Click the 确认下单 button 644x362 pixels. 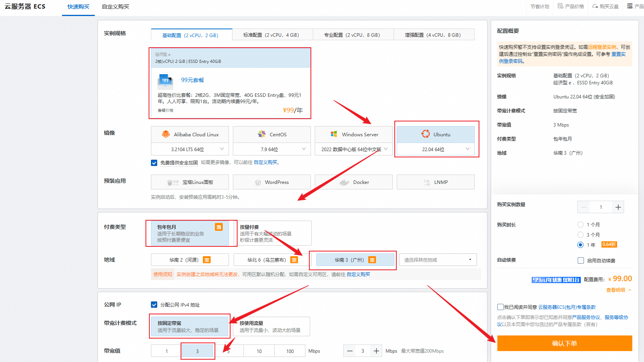(x=564, y=343)
